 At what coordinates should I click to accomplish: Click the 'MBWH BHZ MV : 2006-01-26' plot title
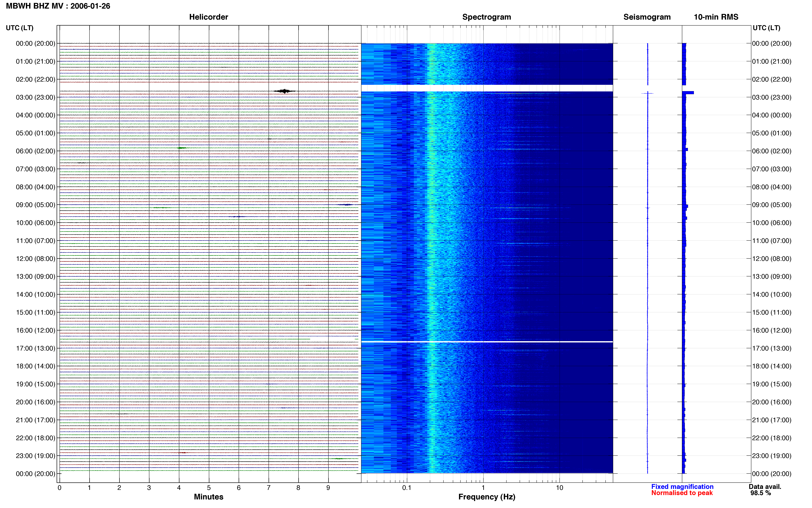click(58, 6)
